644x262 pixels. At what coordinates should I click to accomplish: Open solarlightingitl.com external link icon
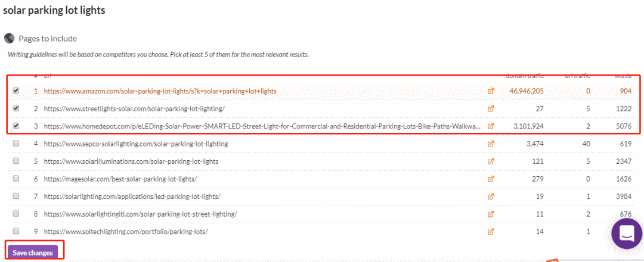point(490,214)
